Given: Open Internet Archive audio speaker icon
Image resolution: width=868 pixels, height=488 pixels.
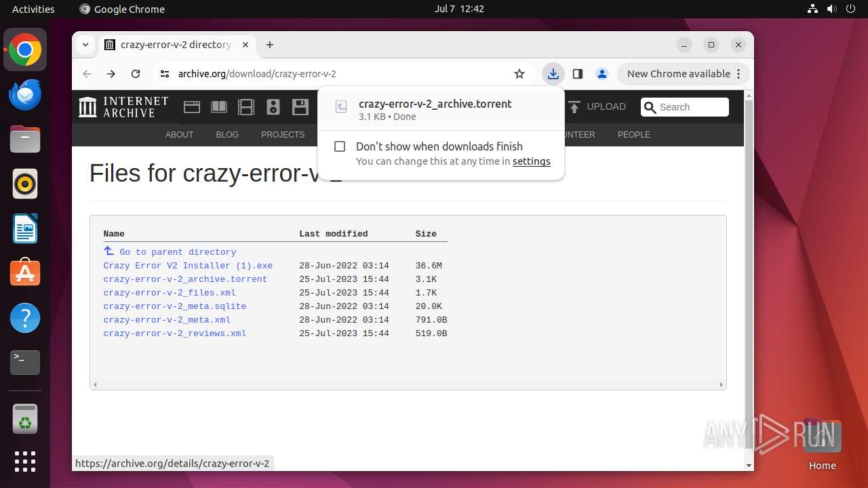Looking at the screenshot, I should coord(273,107).
